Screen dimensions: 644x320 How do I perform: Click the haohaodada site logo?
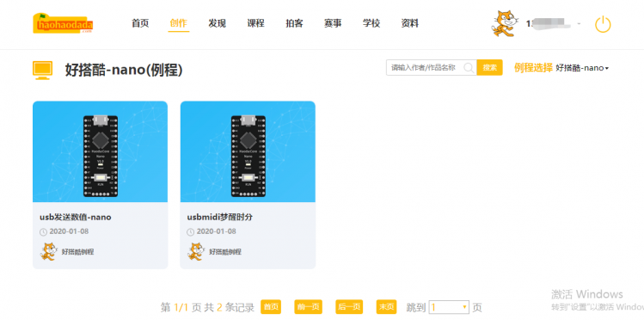click(63, 24)
